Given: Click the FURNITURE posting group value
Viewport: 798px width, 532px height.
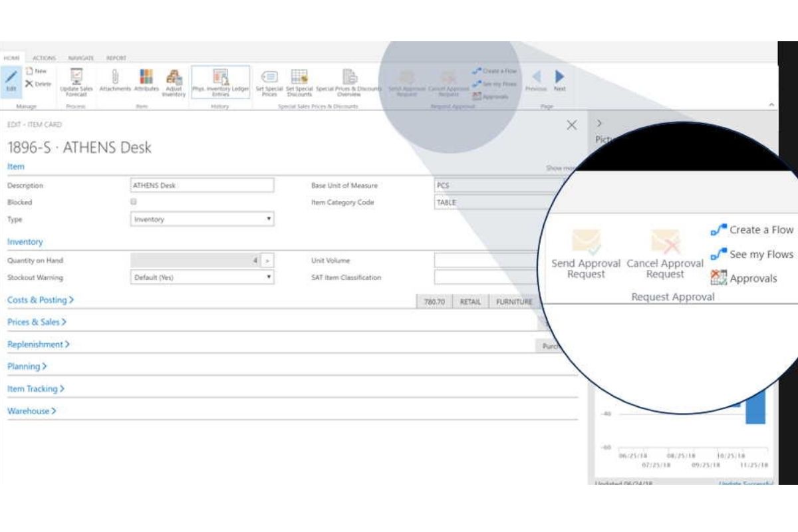Looking at the screenshot, I should [514, 301].
